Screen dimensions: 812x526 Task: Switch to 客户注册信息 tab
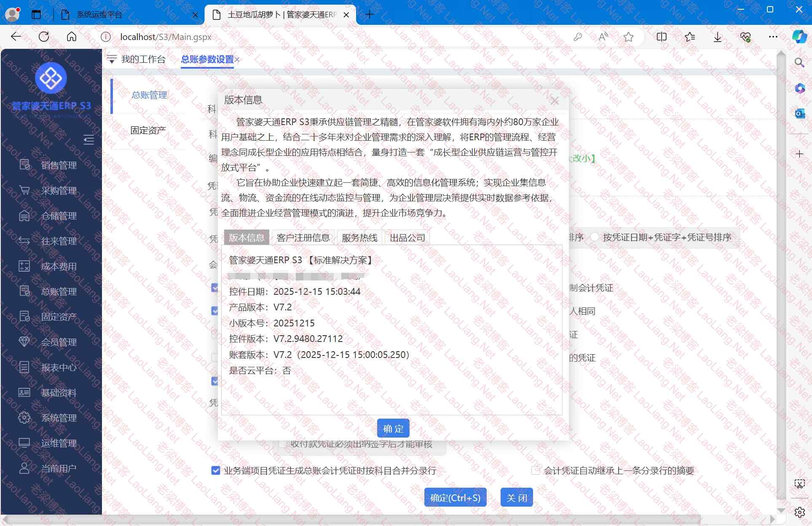click(x=303, y=238)
